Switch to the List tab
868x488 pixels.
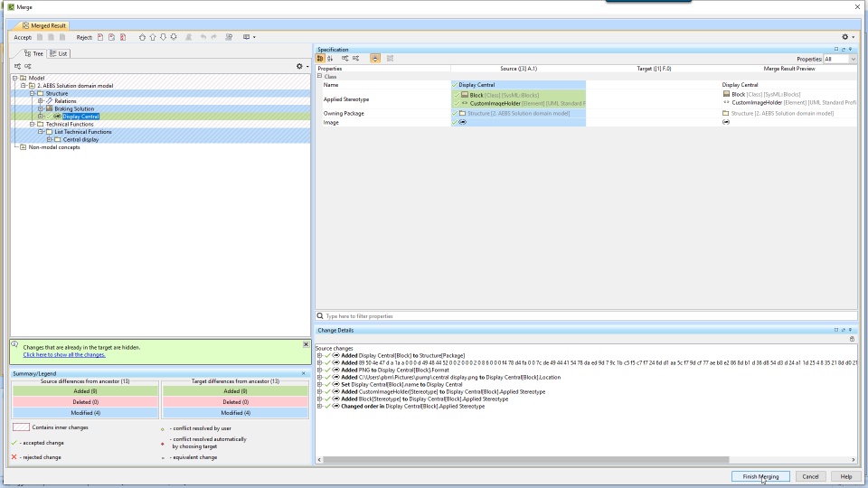(58, 53)
